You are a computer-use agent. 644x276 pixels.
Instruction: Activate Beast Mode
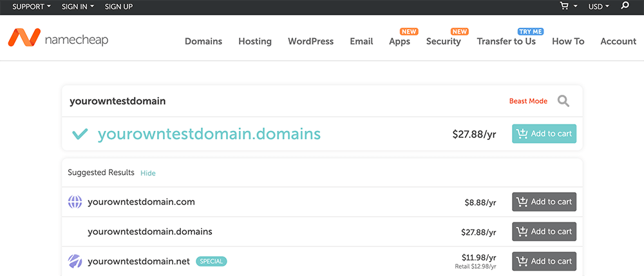coord(528,101)
